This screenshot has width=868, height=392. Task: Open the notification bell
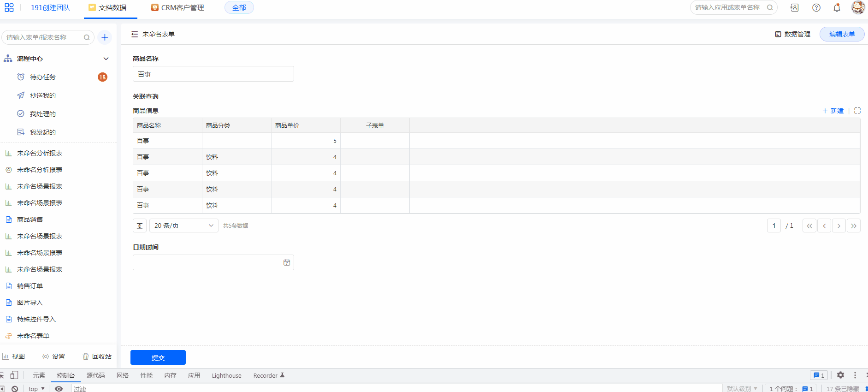pyautogui.click(x=837, y=8)
